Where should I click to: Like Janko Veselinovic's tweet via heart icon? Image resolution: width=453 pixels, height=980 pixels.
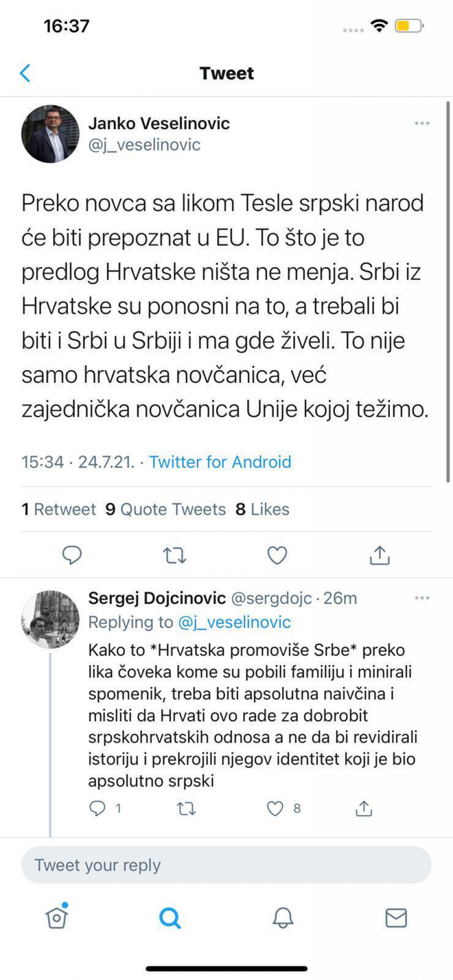pyautogui.click(x=276, y=555)
